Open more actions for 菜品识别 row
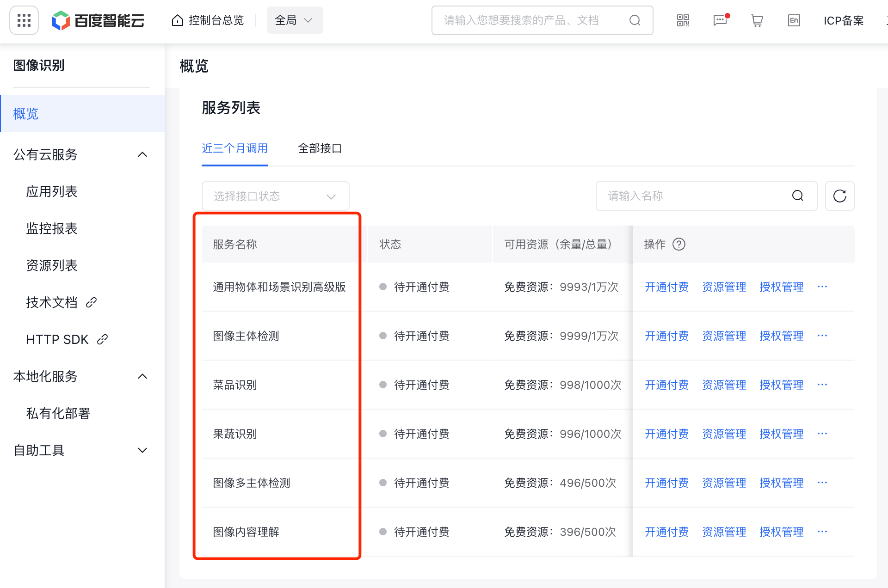This screenshot has width=888, height=588. [x=822, y=385]
